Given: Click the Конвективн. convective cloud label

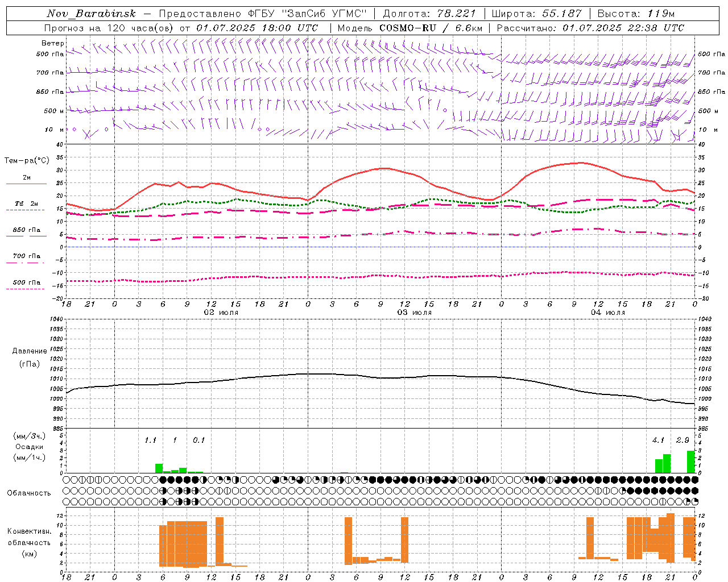Looking at the screenshot, I should (29, 531).
